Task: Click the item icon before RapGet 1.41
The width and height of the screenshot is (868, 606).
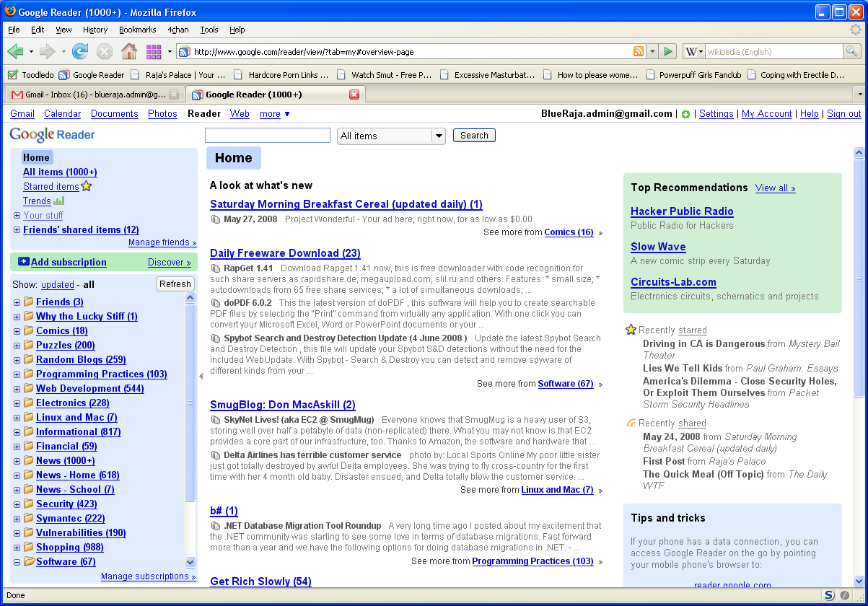Action: 215,268
